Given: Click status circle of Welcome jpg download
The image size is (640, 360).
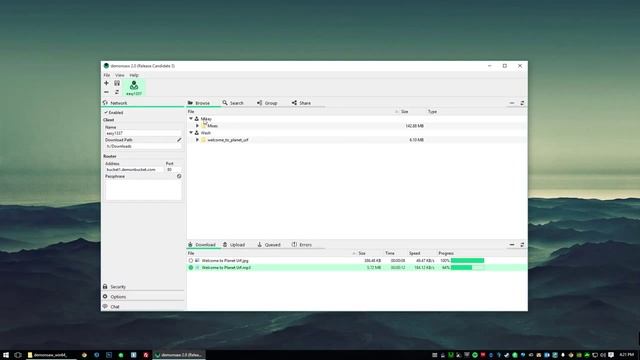Looking at the screenshot, I should [x=191, y=260].
